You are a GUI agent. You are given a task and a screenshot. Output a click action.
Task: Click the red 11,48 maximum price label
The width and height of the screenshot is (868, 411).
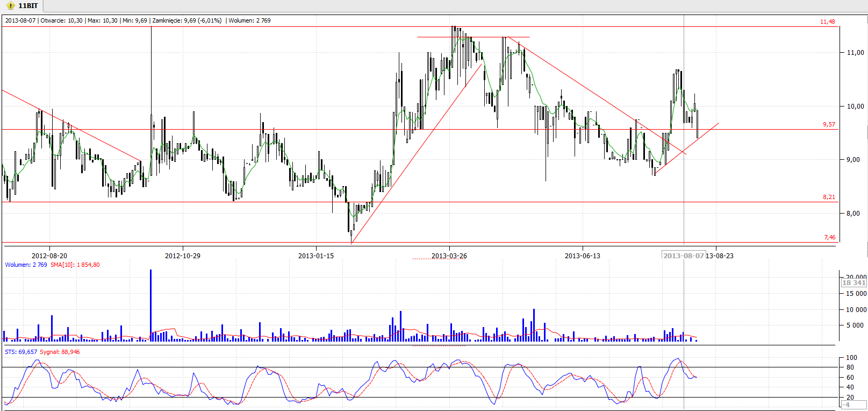[827, 22]
